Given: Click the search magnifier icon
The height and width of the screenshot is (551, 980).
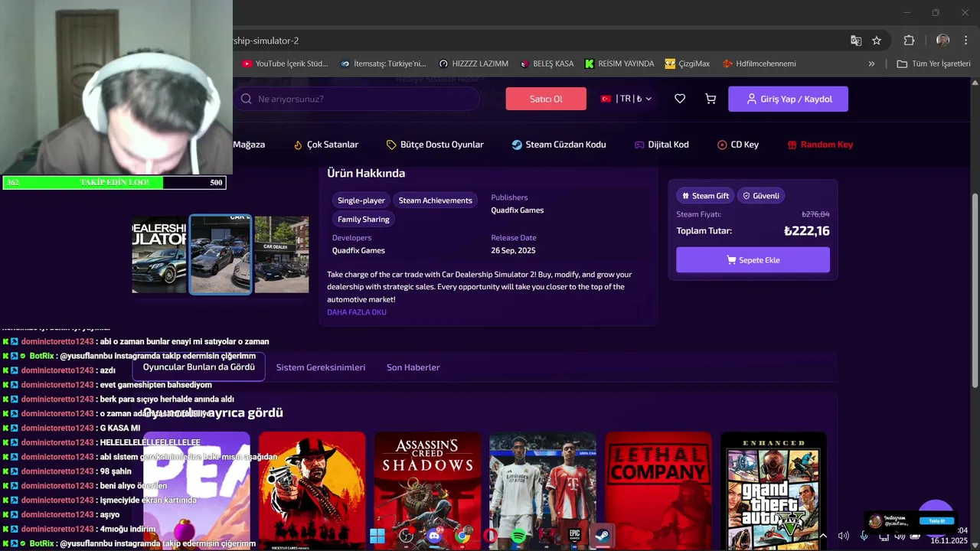Looking at the screenshot, I should 246,99.
